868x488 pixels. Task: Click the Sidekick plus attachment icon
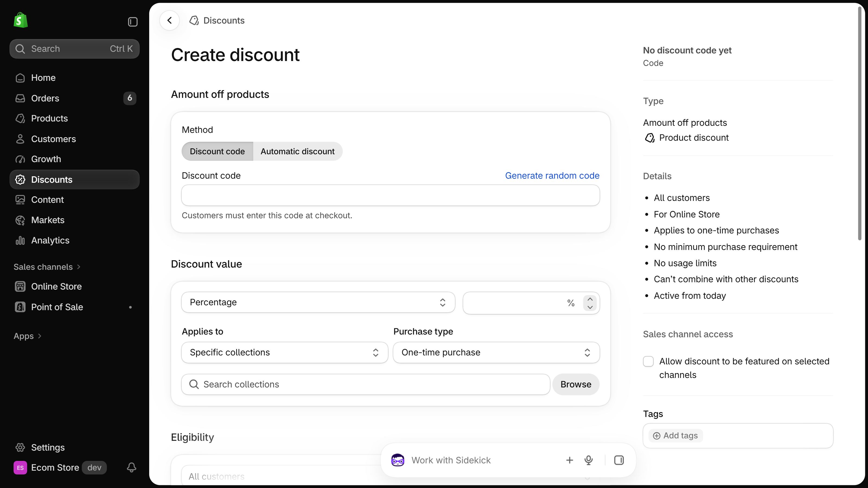click(569, 460)
